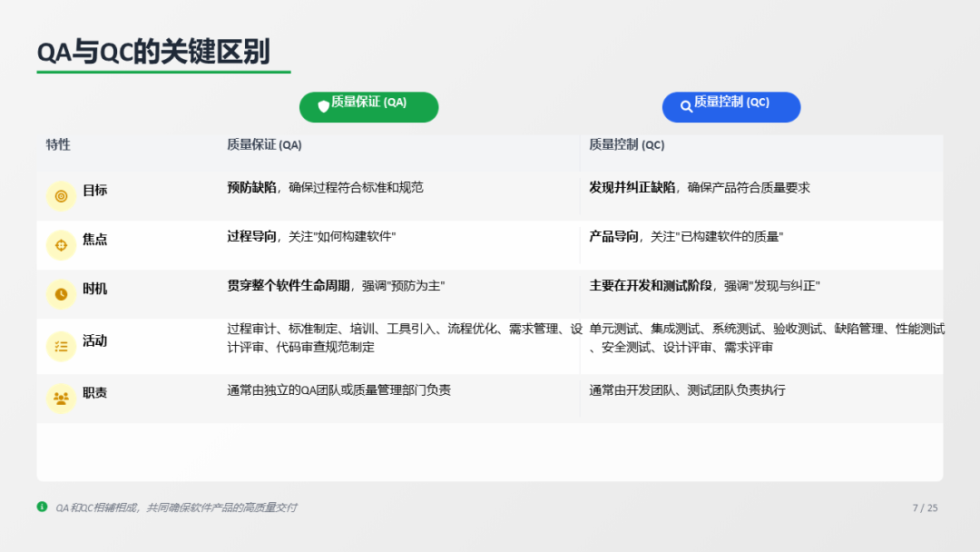Click the magnifier icon in the blue QC badge

tap(686, 106)
